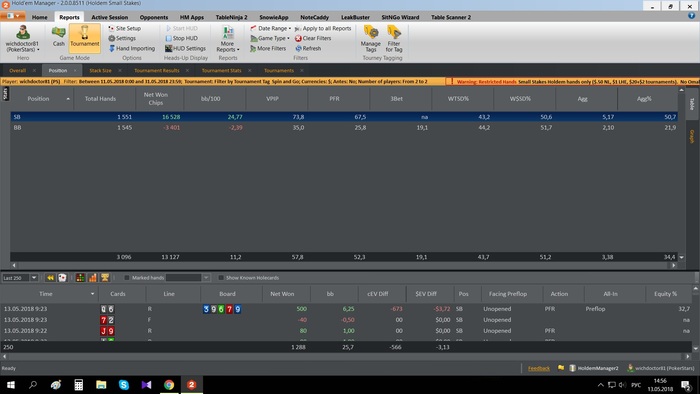Click Apply to all Reports
Screen dimensions: 700x394
coord(323,28)
